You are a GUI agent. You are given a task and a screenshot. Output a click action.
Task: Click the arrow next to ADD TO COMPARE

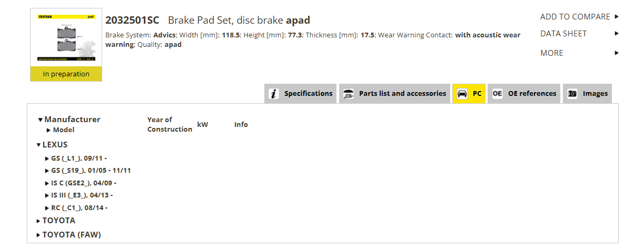[617, 17]
